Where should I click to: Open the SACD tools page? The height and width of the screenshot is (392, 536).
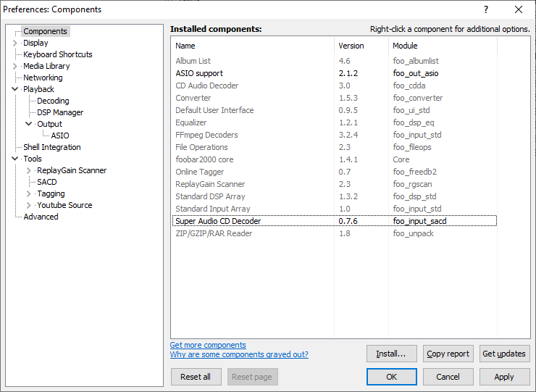point(47,182)
